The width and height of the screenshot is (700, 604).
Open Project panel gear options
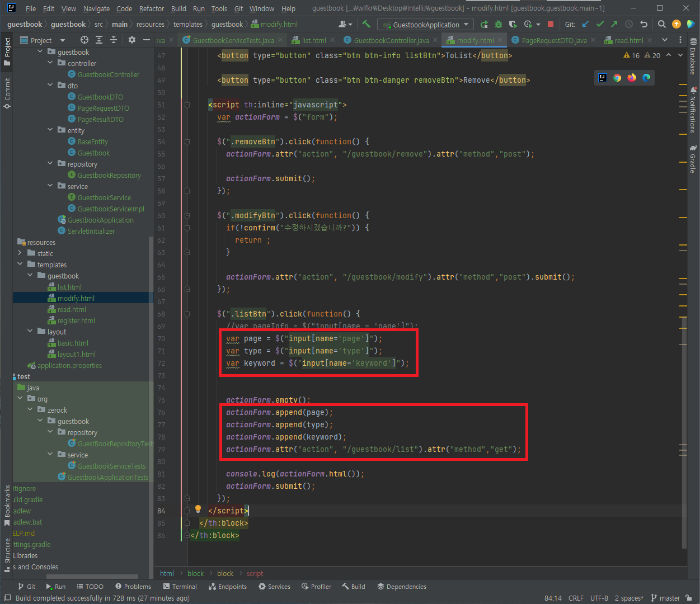(x=132, y=40)
